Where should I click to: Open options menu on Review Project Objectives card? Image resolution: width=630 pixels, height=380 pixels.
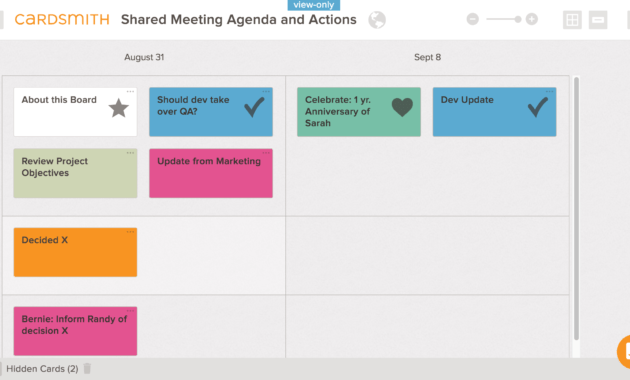(x=130, y=153)
